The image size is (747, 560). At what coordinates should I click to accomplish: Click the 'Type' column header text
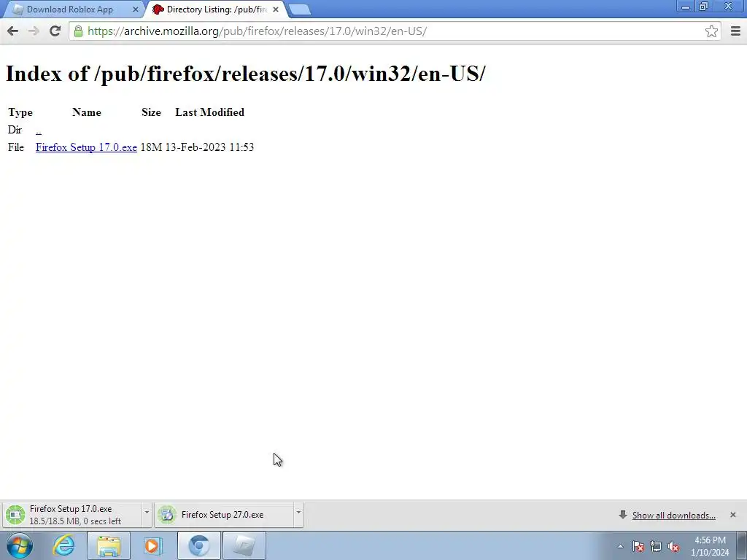(x=20, y=112)
